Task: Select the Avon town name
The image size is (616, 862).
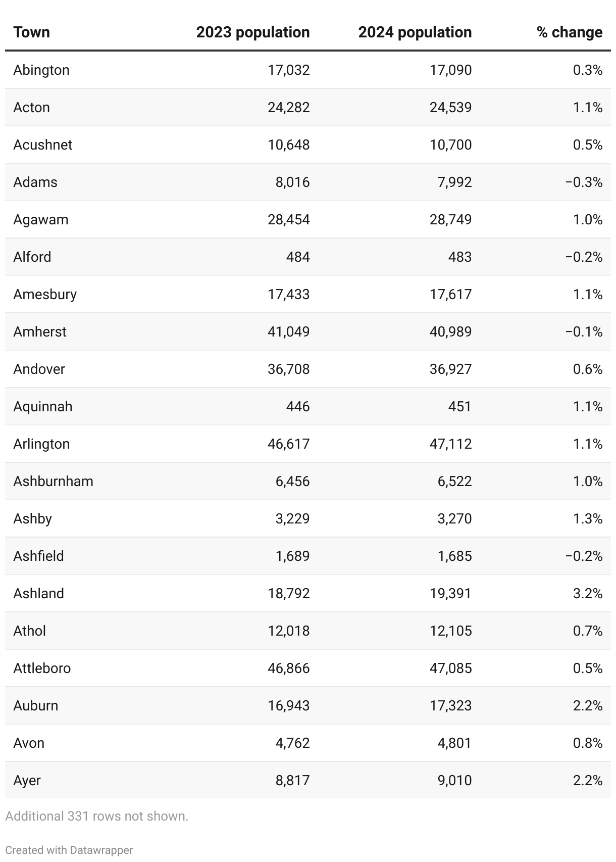Action: click(29, 743)
